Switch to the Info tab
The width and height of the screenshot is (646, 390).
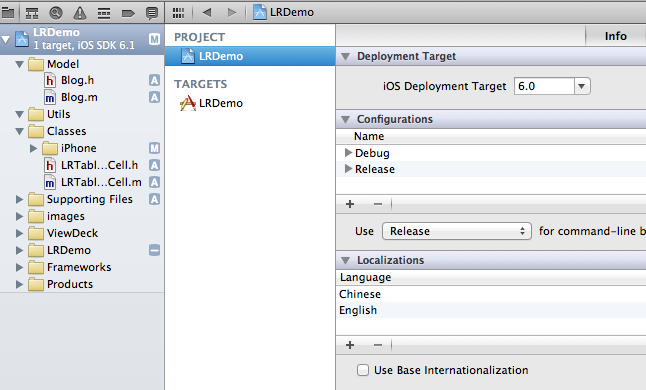point(616,36)
